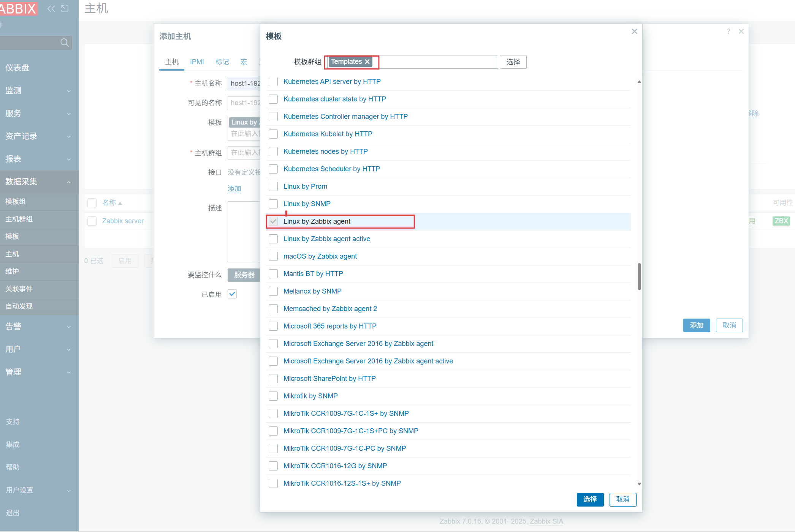Image resolution: width=795 pixels, height=532 pixels.
Task: Click 取消 in the 模板 popup
Action: (623, 499)
